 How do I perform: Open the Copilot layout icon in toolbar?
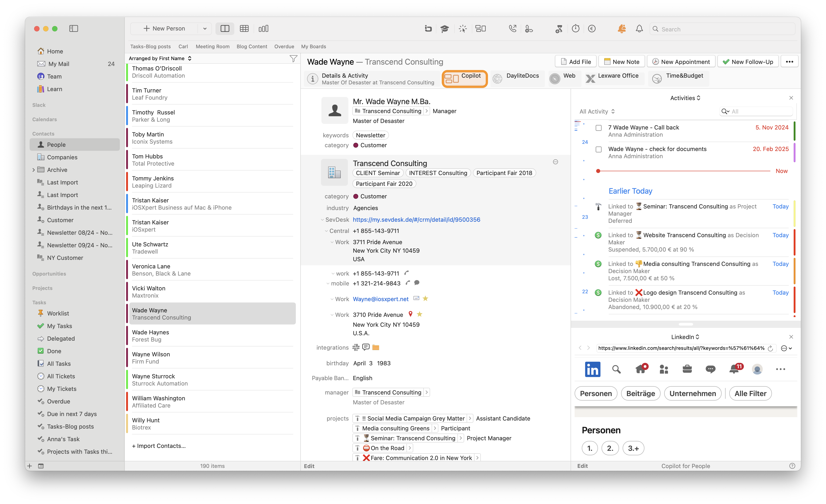pos(480,28)
